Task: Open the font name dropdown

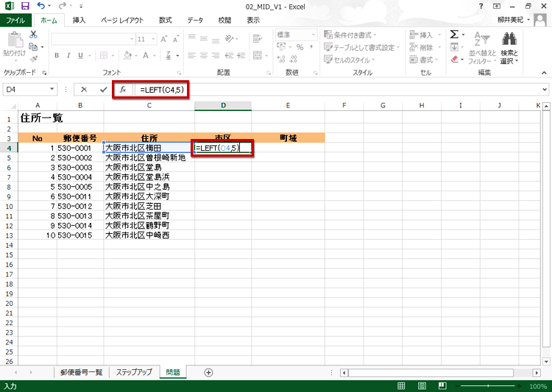Action: pyautogui.click(x=132, y=39)
